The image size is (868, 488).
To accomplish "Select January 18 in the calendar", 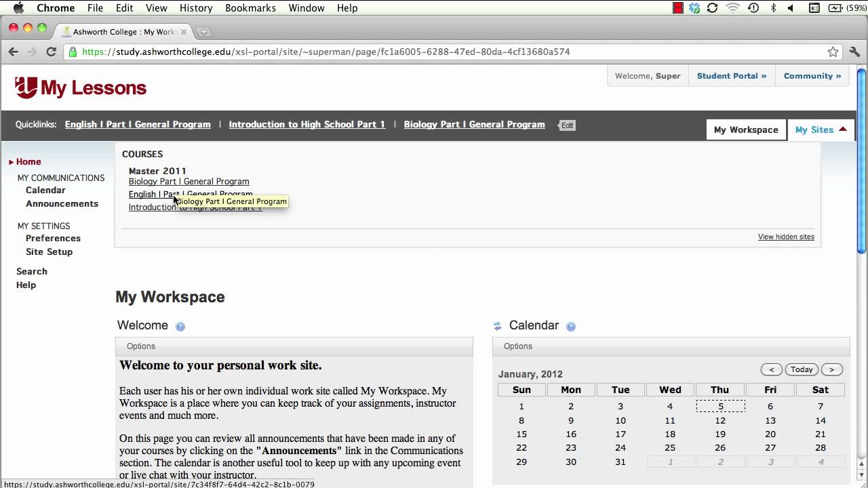I will 670,434.
